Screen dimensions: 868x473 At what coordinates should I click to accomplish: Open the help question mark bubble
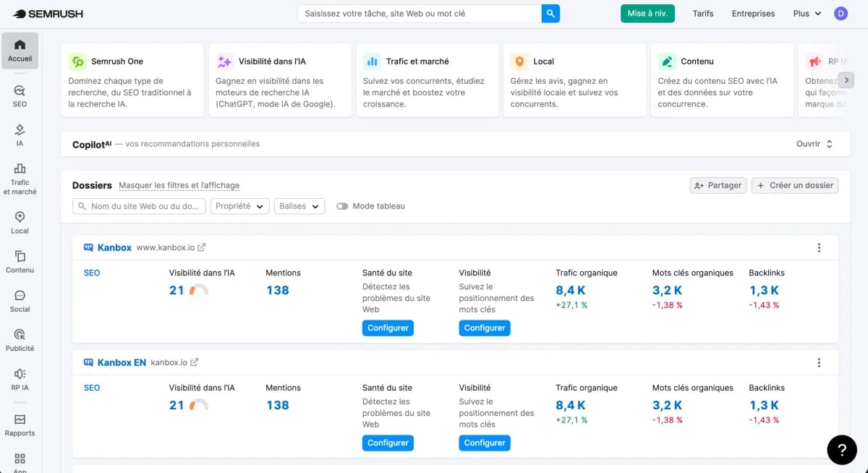coord(841,449)
